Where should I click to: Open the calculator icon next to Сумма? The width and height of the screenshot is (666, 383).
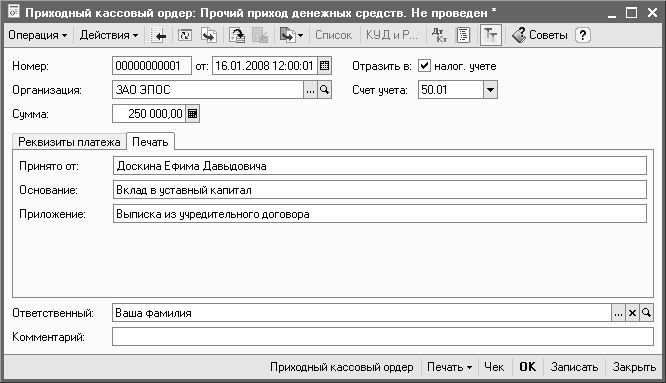coord(192,114)
